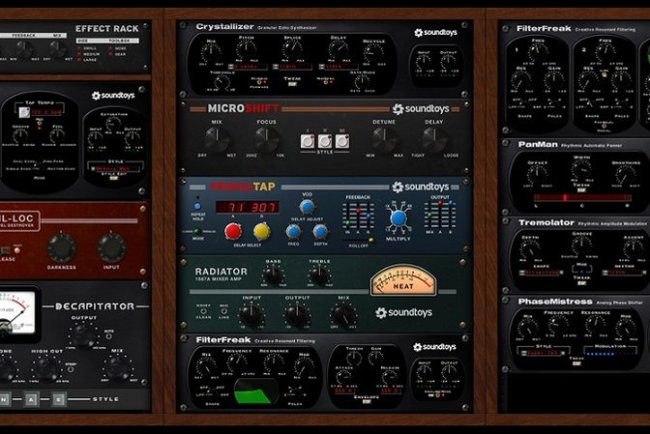Click the Devil-Loc Darkness knob
Viewport: 650px width, 434px height.
(x=61, y=248)
